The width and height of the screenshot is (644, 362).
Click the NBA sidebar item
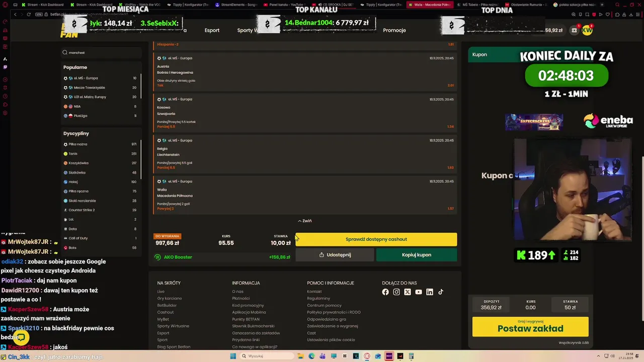point(100,107)
